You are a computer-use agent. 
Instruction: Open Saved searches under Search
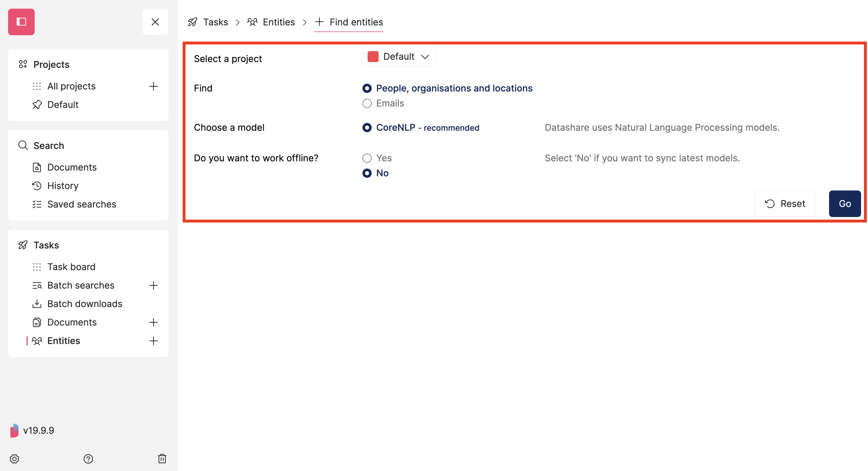[x=82, y=204]
